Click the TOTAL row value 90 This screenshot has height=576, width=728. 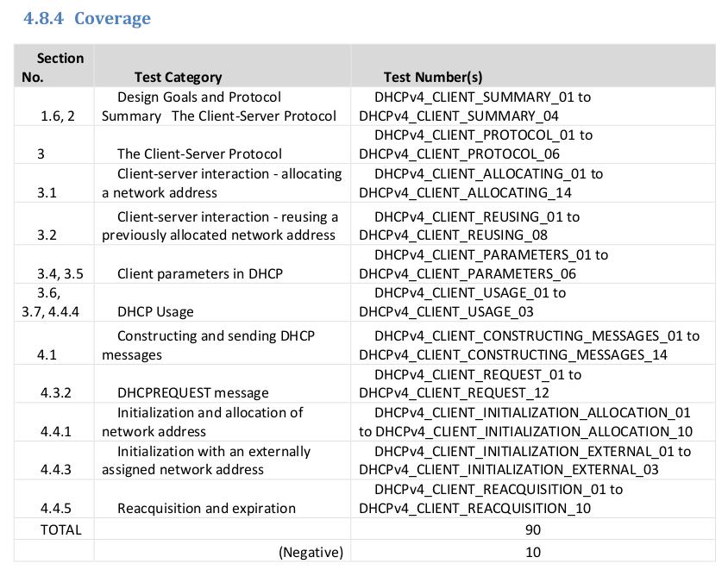tap(533, 529)
